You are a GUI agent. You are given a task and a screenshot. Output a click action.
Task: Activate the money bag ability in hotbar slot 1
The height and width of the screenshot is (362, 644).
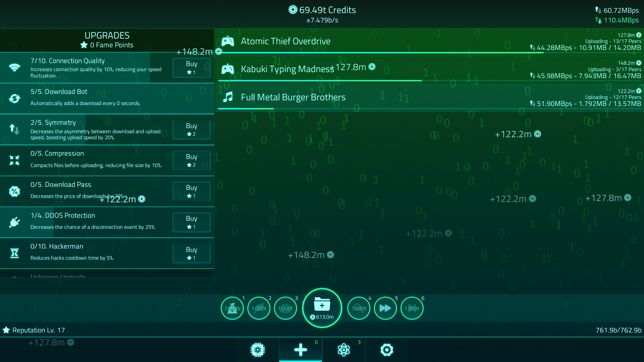pos(232,308)
